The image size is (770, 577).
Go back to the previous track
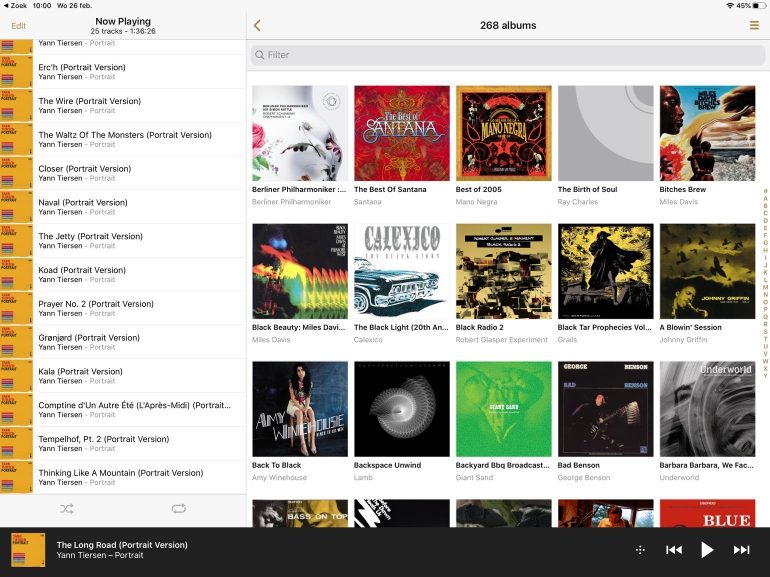[x=674, y=550]
